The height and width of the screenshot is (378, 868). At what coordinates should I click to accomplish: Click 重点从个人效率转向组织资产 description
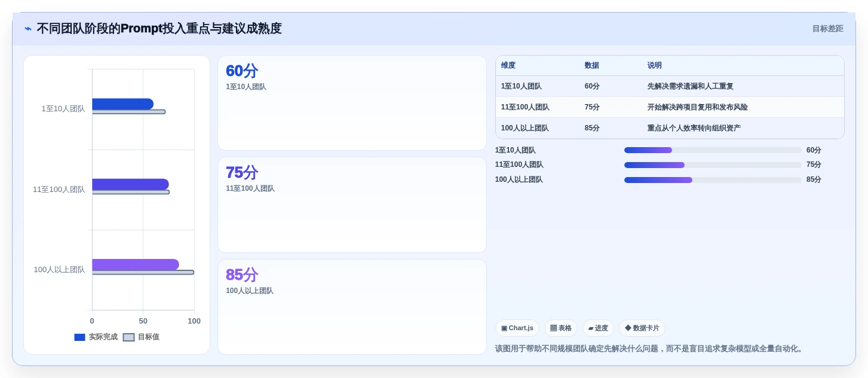coord(694,128)
